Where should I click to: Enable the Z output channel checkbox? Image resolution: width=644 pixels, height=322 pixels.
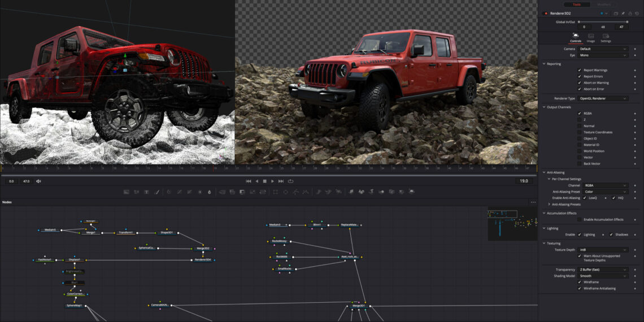pyautogui.click(x=579, y=120)
